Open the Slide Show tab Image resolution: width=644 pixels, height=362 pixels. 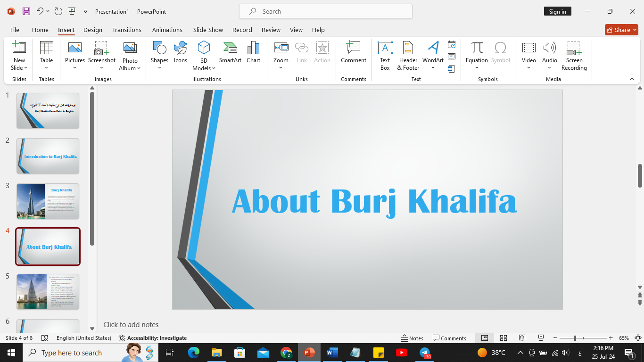(x=208, y=30)
